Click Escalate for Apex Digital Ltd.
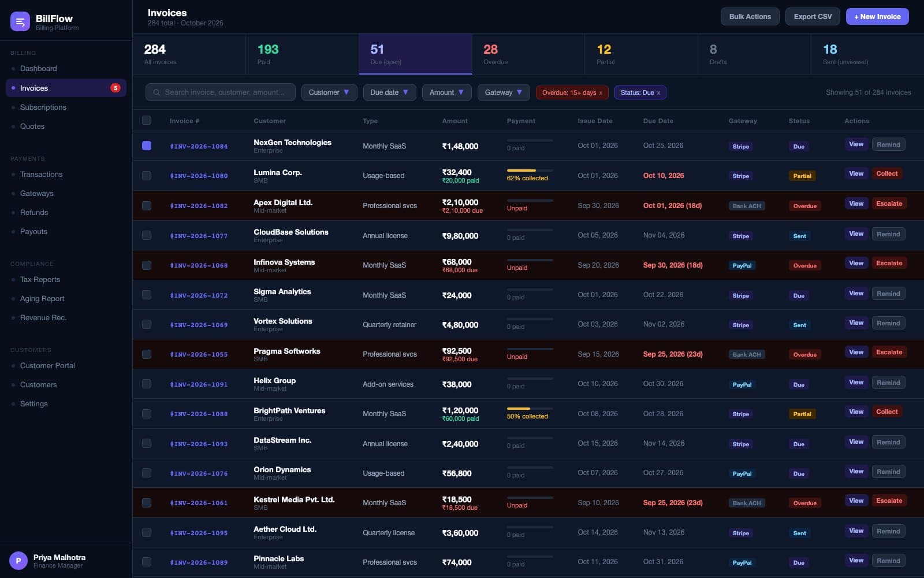Screen dimensions: 924x578 pos(889,203)
